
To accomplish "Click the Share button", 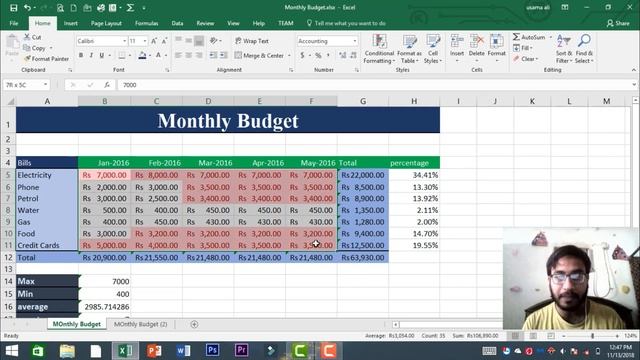I will pyautogui.click(x=618, y=23).
